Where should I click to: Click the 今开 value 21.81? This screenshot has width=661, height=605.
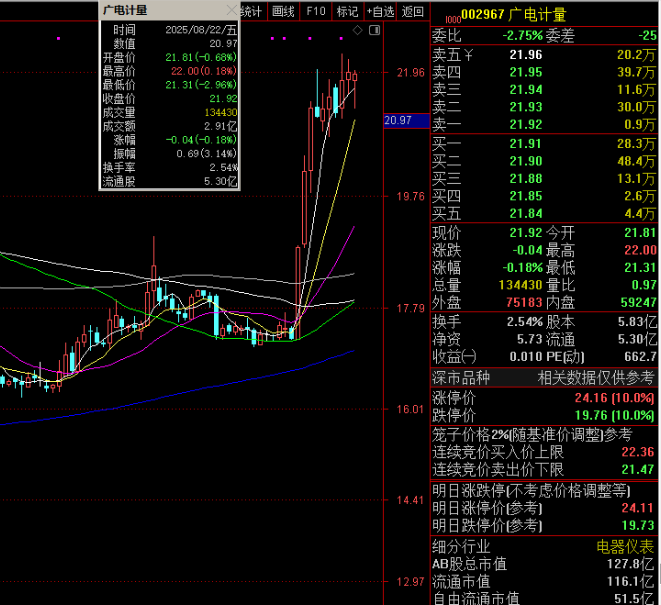point(640,233)
